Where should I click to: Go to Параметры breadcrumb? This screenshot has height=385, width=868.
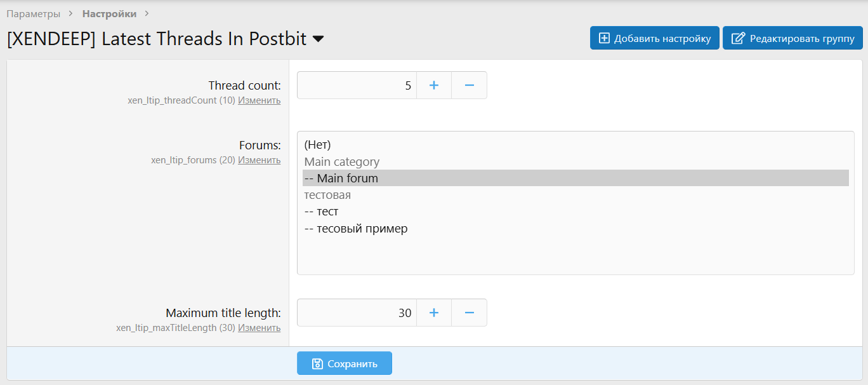click(34, 13)
